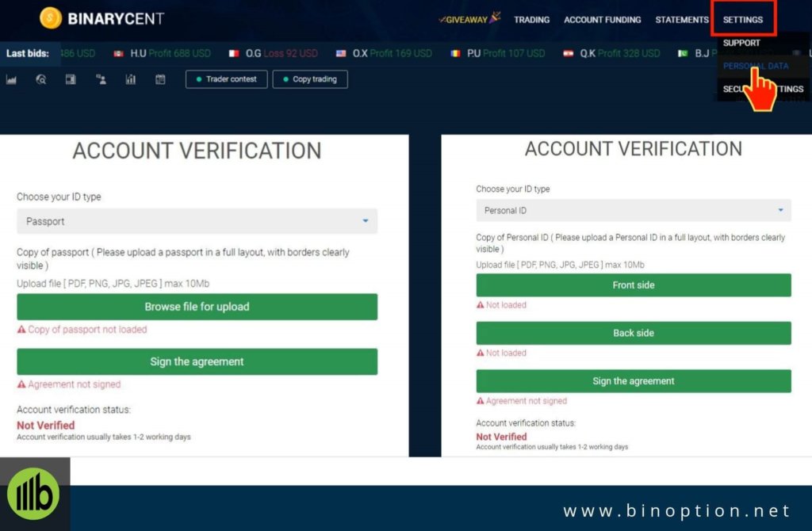Click the binoption logo in the corner

[32, 493]
